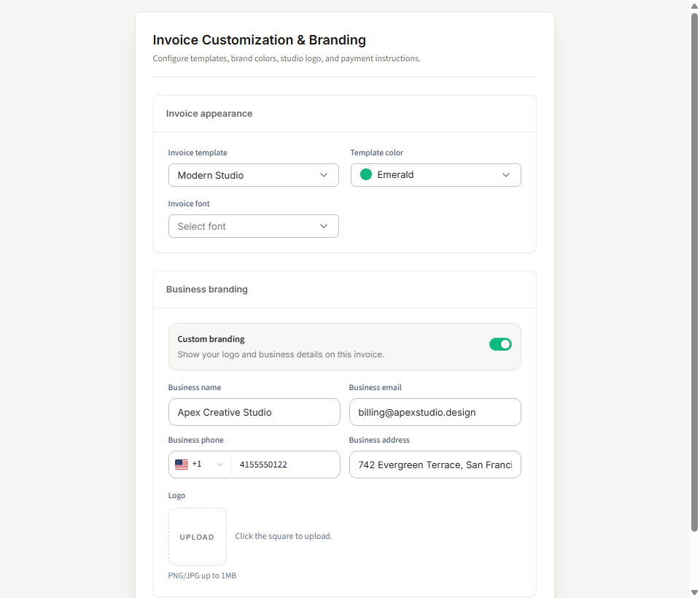Screen dimensions: 700x598
Task: Click the US flag icon
Action: point(182,465)
